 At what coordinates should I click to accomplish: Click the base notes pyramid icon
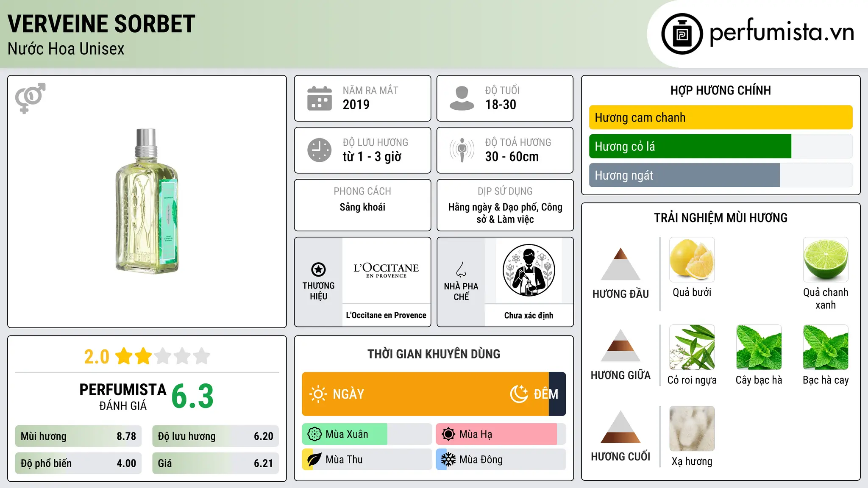tap(620, 427)
